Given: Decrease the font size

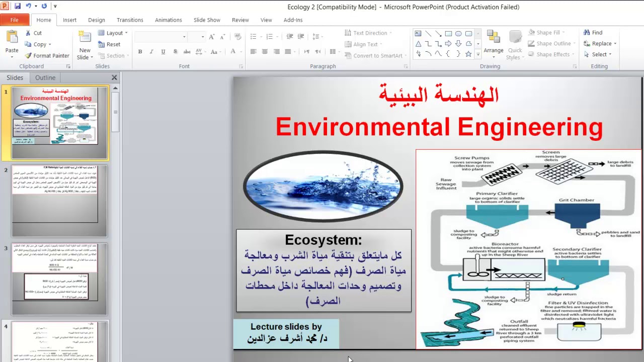Looking at the screenshot, I should (x=223, y=37).
